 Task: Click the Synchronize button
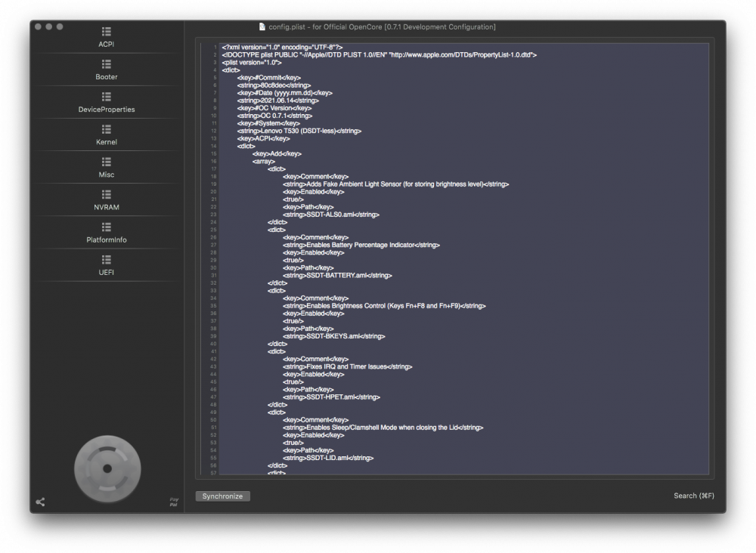(223, 496)
